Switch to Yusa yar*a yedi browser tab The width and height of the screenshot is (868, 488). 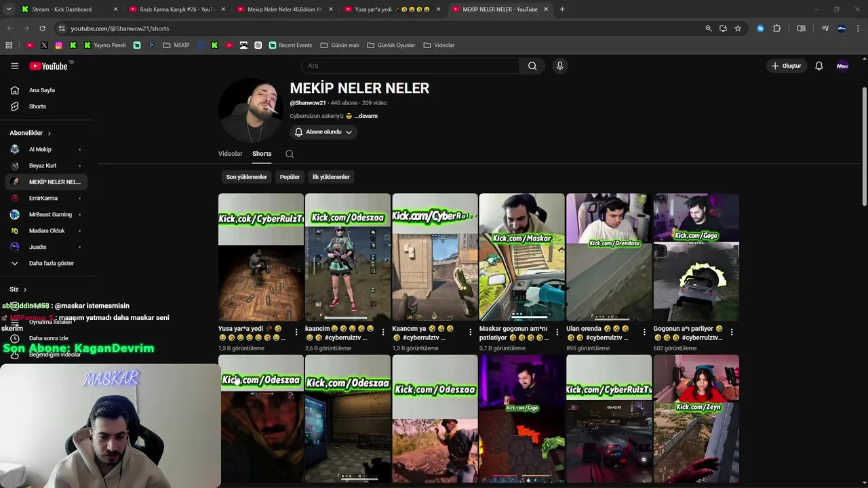pyautogui.click(x=391, y=9)
